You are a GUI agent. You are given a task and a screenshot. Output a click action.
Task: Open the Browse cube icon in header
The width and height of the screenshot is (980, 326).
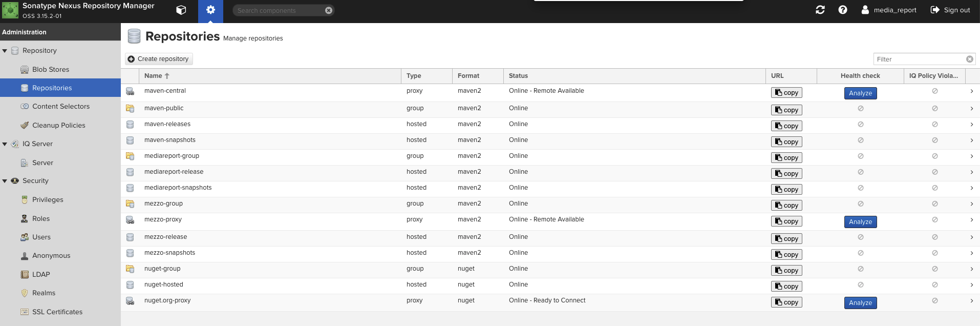coord(181,10)
